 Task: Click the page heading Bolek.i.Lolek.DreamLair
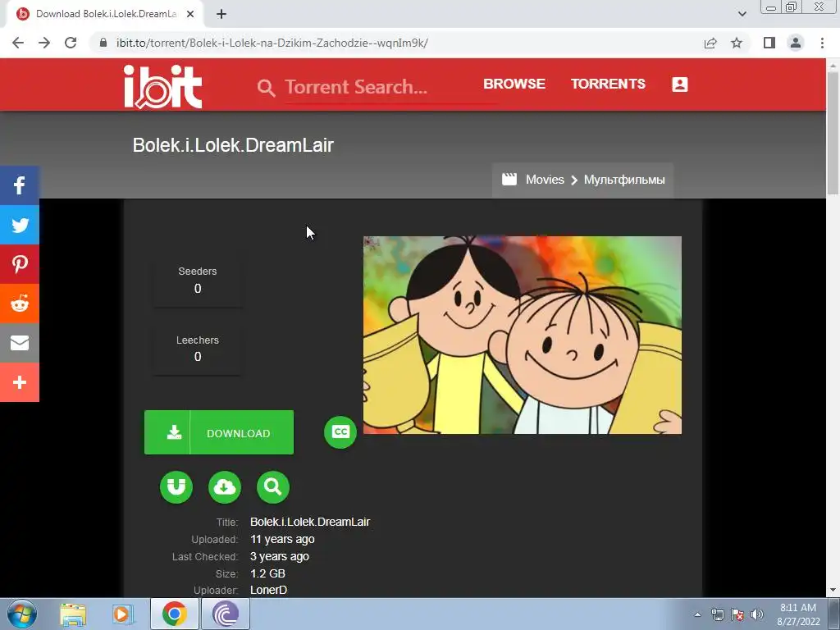pos(233,145)
